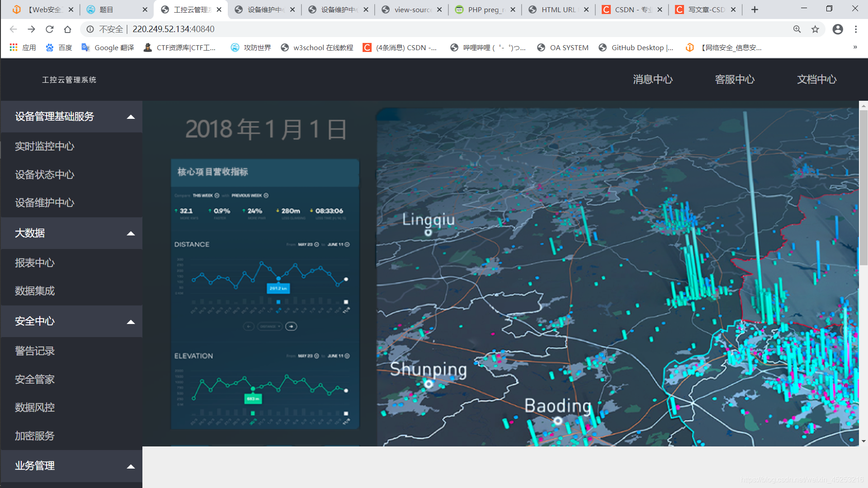
Task: Open the Google 翻译 bookmark
Action: 108,47
